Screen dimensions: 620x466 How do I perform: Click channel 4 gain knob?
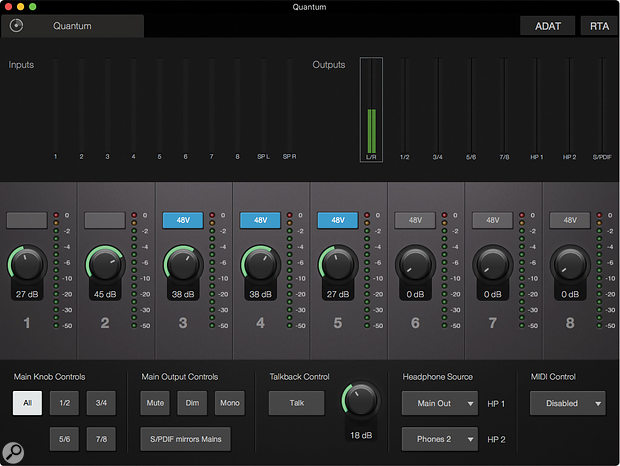pos(260,264)
